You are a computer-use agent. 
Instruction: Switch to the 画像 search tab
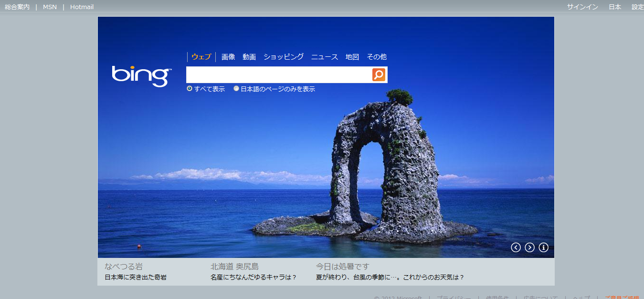pos(228,57)
